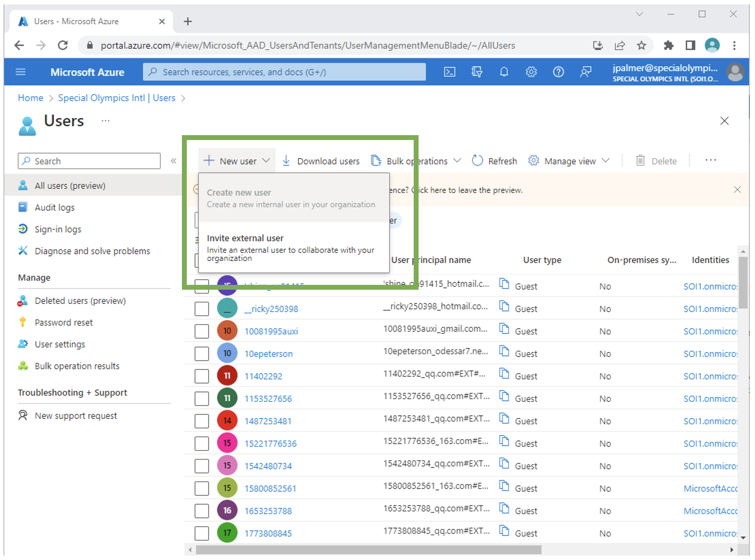This screenshot has width=755, height=560.
Task: Select checkbox for 11402292
Action: click(202, 376)
